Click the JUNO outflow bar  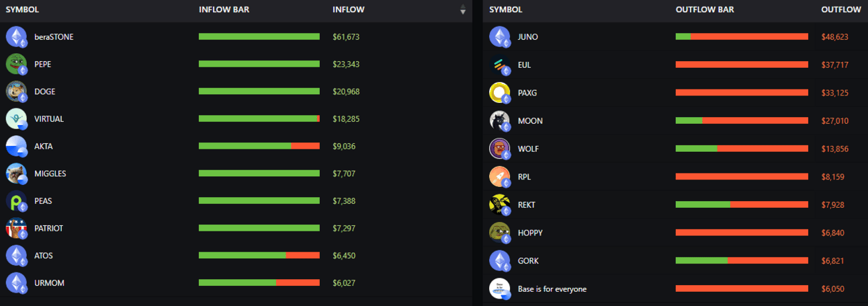742,36
